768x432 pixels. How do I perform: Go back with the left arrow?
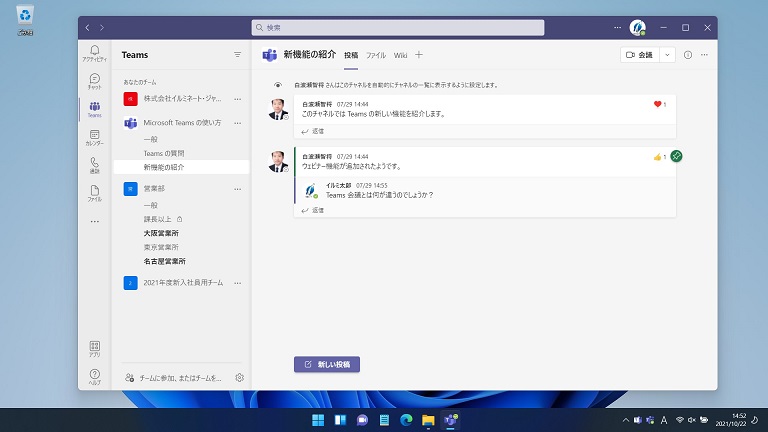[88, 27]
